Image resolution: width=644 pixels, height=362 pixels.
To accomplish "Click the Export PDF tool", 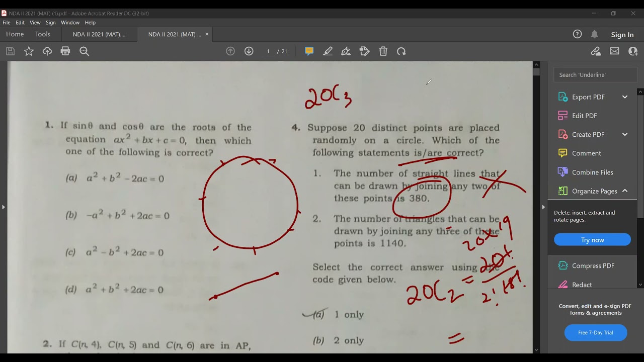I will click(588, 97).
